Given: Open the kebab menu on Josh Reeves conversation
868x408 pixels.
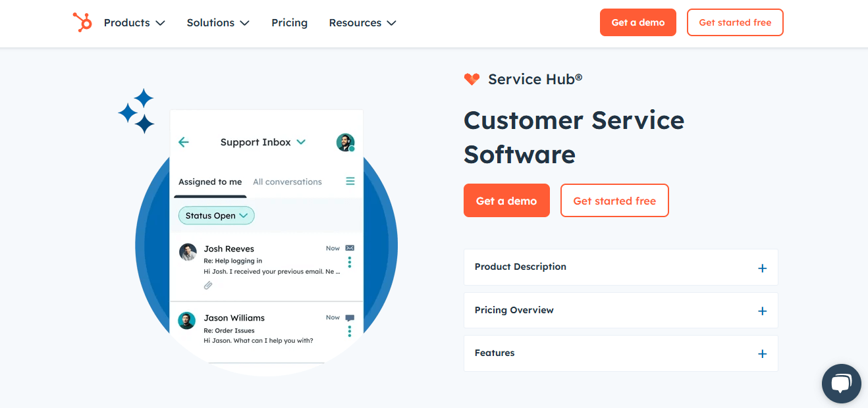Looking at the screenshot, I should pyautogui.click(x=349, y=261).
